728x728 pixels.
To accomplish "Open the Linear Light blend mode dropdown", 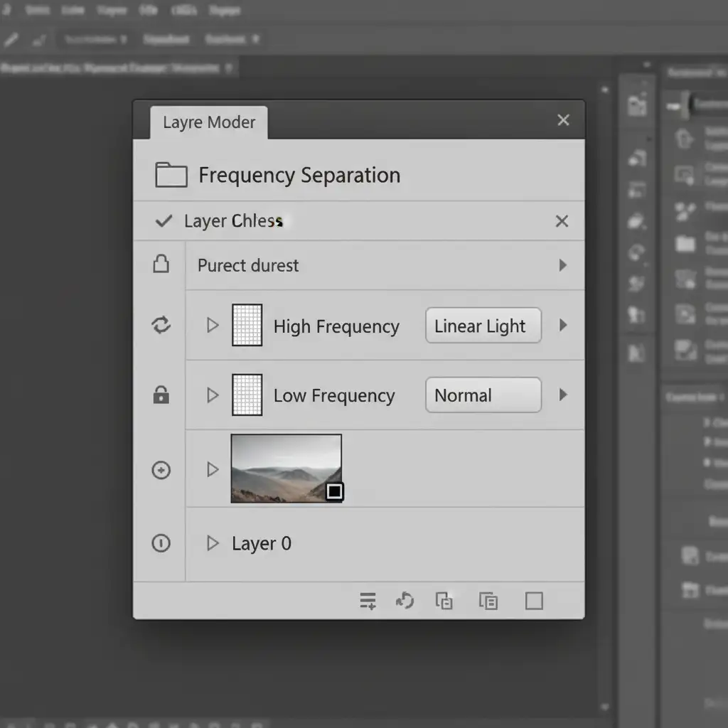I will pyautogui.click(x=483, y=326).
